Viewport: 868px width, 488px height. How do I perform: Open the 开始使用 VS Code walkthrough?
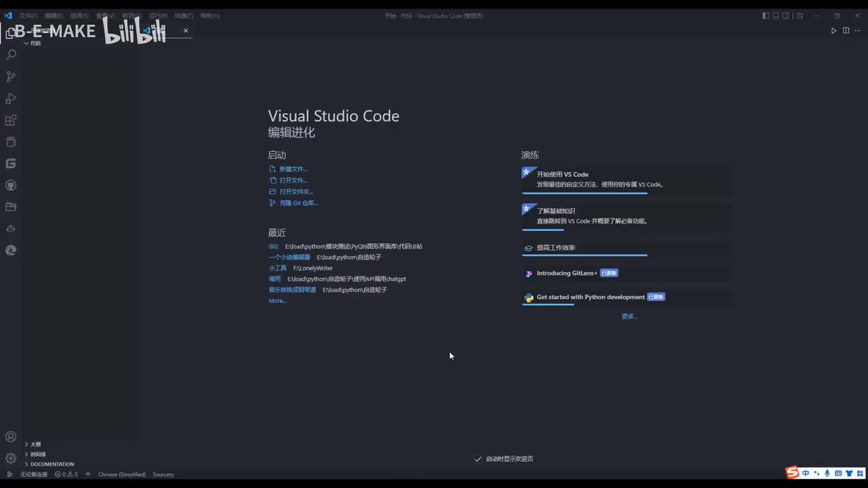coord(627,180)
